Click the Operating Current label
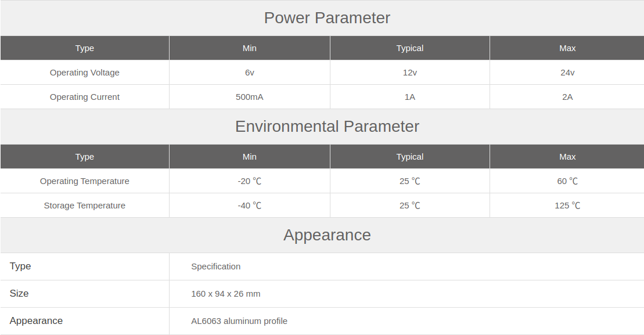The width and height of the screenshot is (644, 335). [85, 97]
